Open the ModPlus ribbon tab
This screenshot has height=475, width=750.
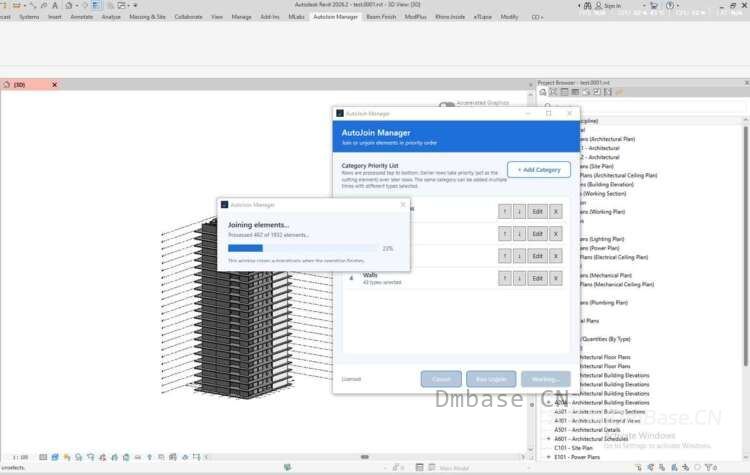coord(415,17)
